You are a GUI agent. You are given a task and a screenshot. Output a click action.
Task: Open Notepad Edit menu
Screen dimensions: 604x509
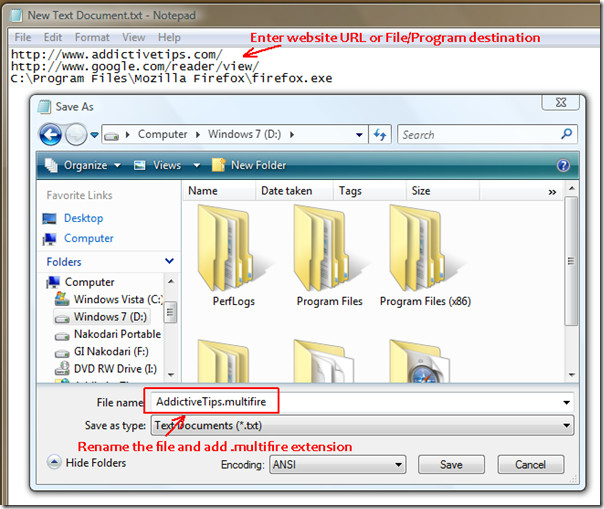[52, 37]
